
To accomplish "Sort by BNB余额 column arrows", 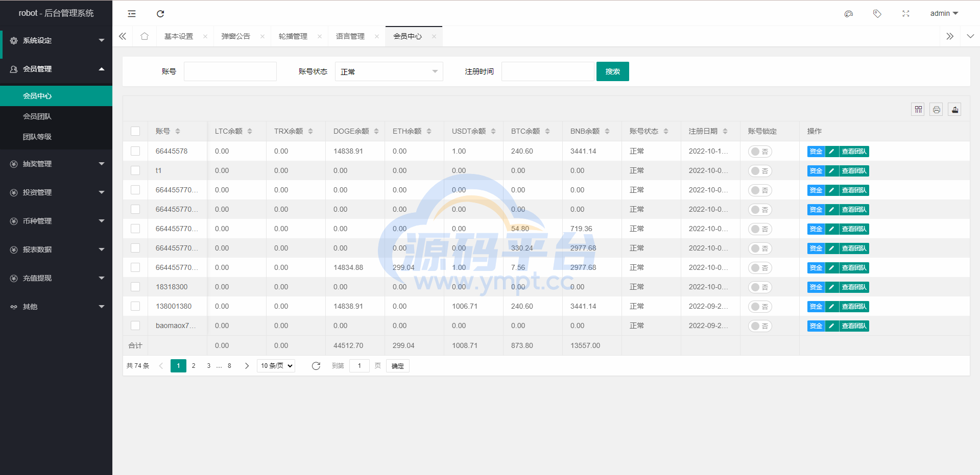I will 607,131.
